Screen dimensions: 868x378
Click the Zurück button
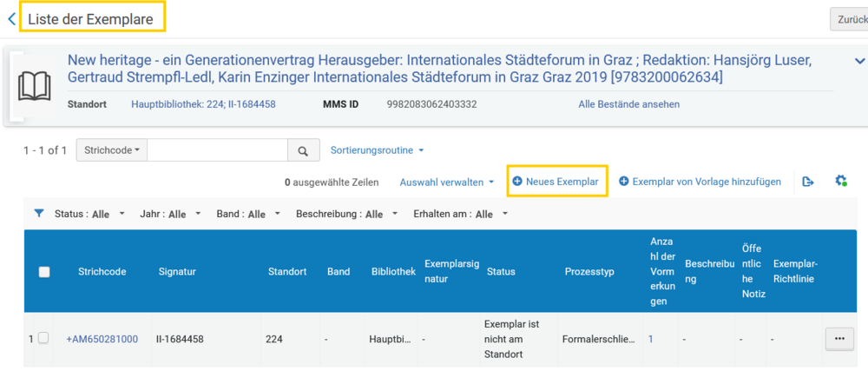click(849, 19)
